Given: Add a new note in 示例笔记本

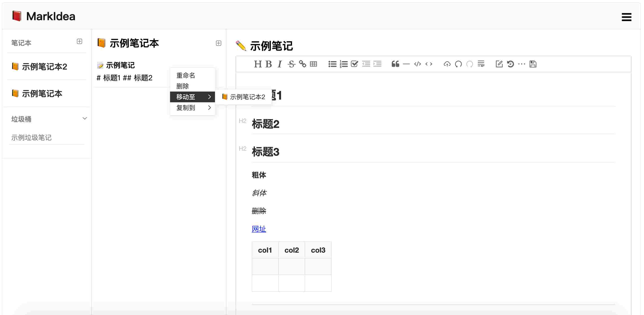Looking at the screenshot, I should (219, 43).
